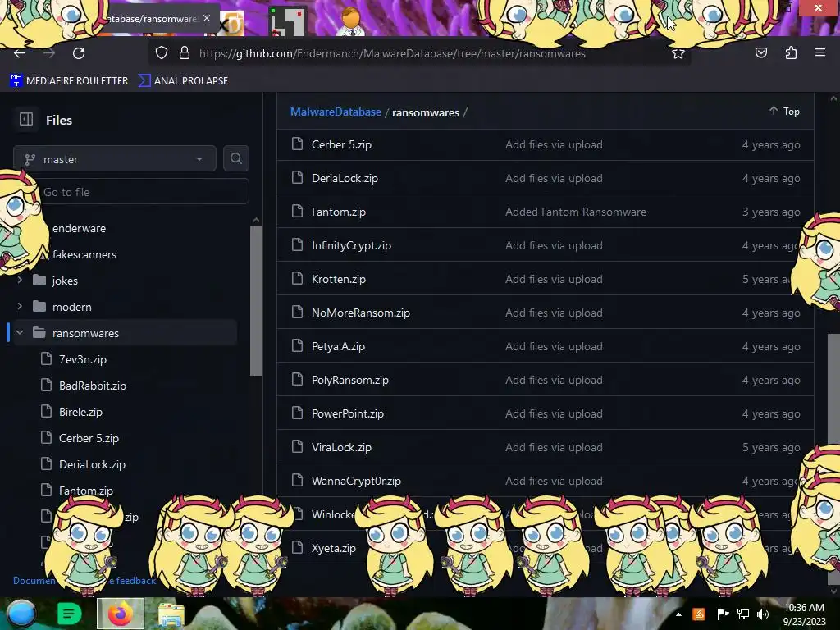Close the GitHub ransomwares tab
The image size is (840, 630).
tap(207, 18)
